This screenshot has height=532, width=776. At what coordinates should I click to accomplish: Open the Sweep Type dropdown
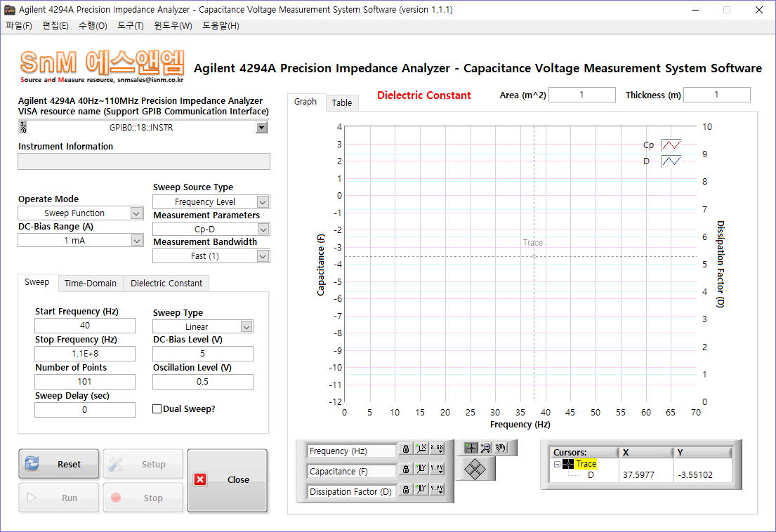(x=246, y=327)
